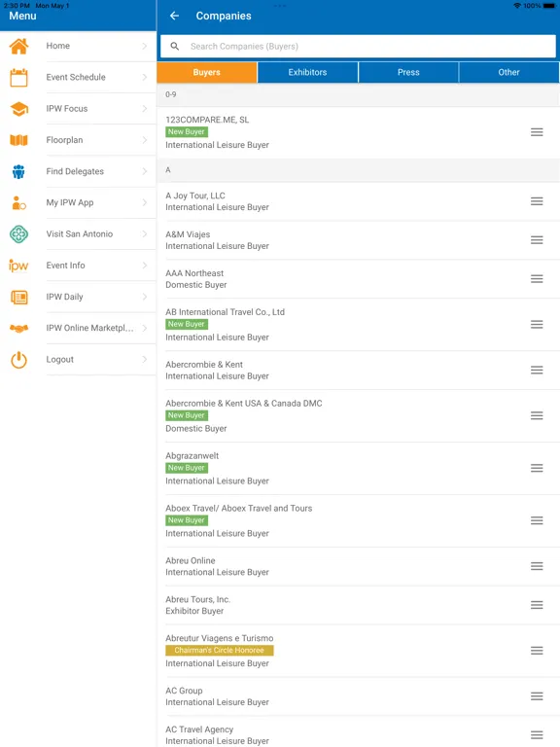560x747 pixels.
Task: Open the A Joy Tour, LLC entry
Action: click(x=358, y=201)
